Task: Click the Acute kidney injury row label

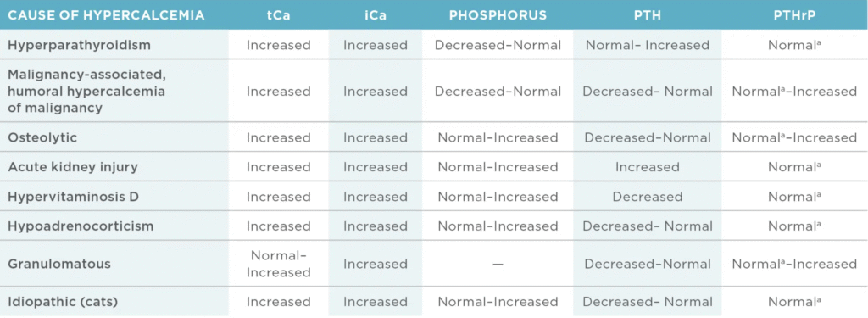Action: [x=73, y=167]
